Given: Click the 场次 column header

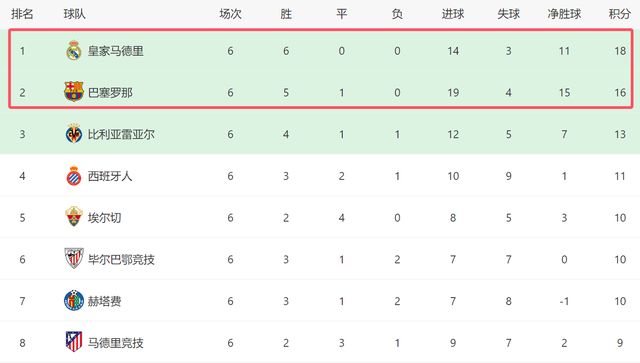Looking at the screenshot, I should 230,14.
